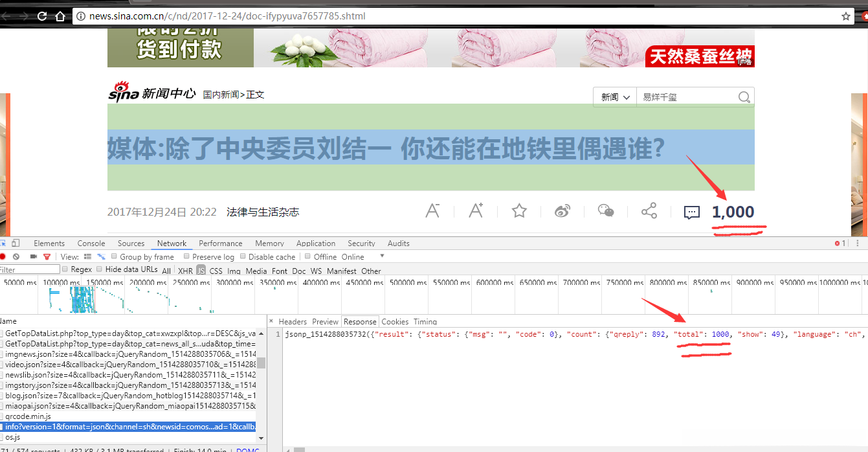Screen dimensions: 868x452
Task: Click the Sina logo
Action: tap(124, 92)
